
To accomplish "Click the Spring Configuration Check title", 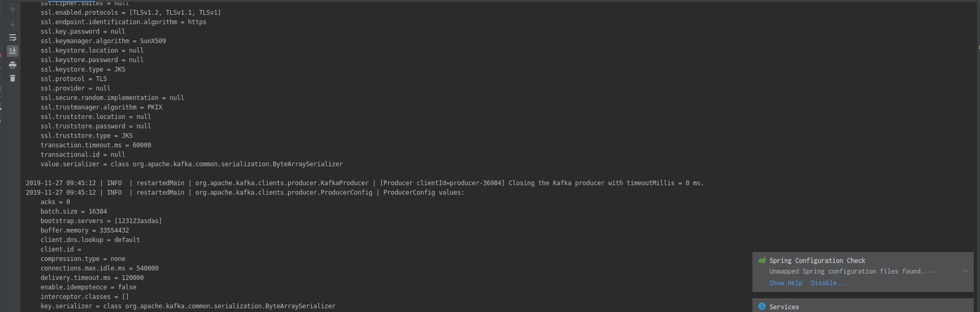I will pos(817,260).
